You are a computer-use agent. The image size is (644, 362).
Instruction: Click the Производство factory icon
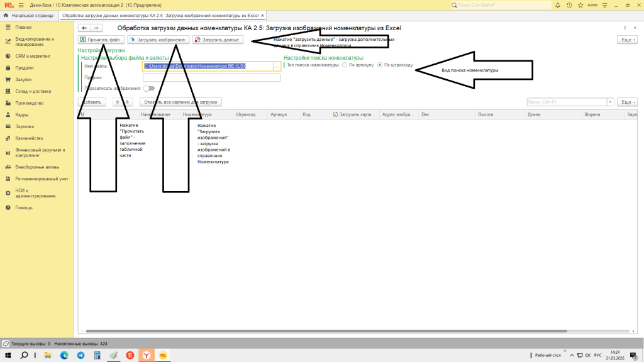click(x=8, y=103)
